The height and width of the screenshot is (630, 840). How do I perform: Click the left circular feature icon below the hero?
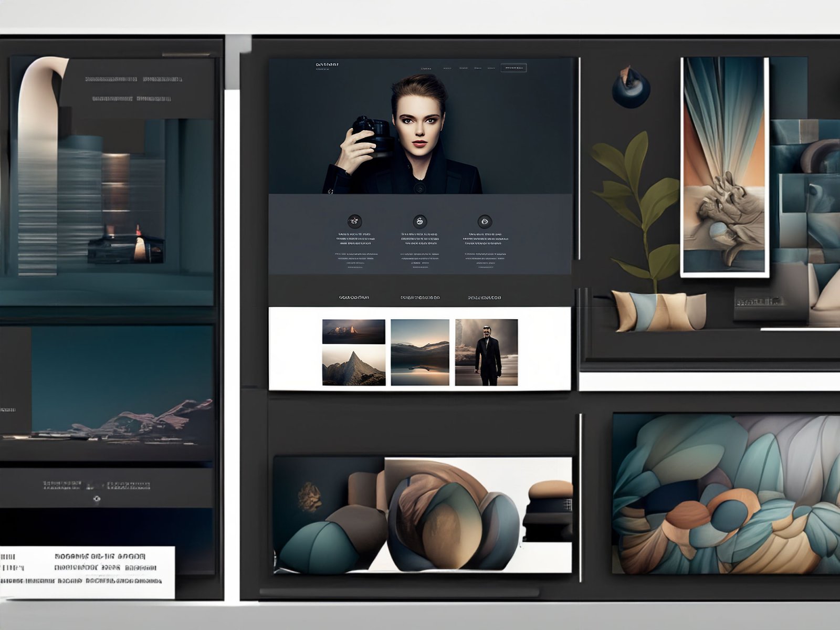coord(355,221)
